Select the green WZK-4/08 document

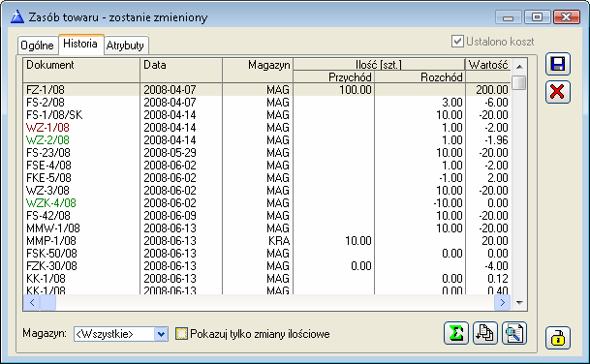pos(51,203)
